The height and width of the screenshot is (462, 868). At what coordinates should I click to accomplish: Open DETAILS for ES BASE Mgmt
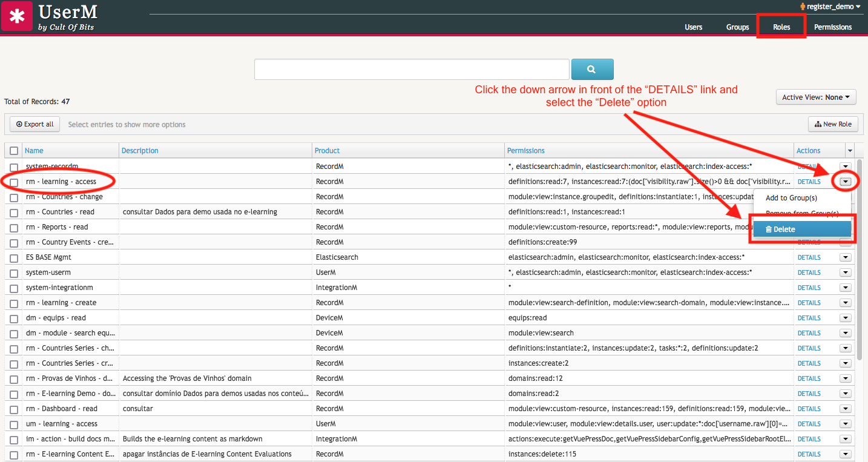809,257
